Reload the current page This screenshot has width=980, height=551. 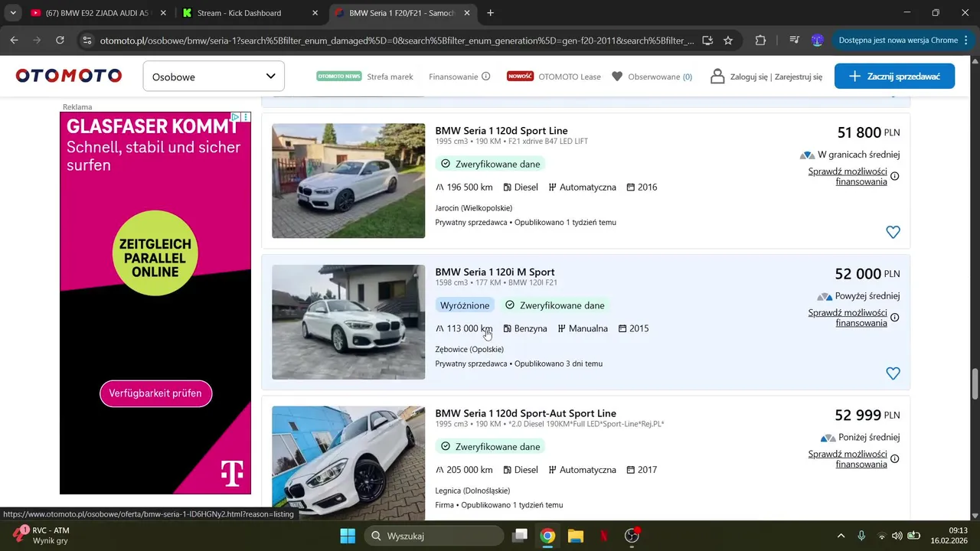click(59, 41)
